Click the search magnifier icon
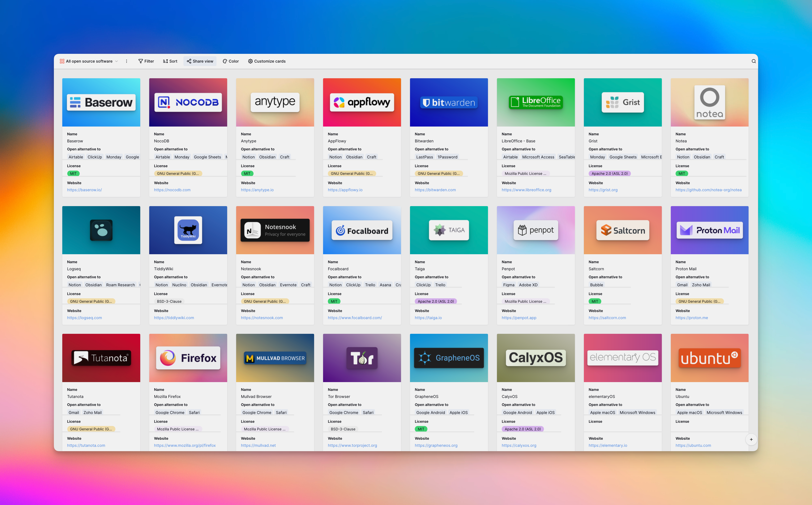The image size is (812, 505). coord(754,61)
